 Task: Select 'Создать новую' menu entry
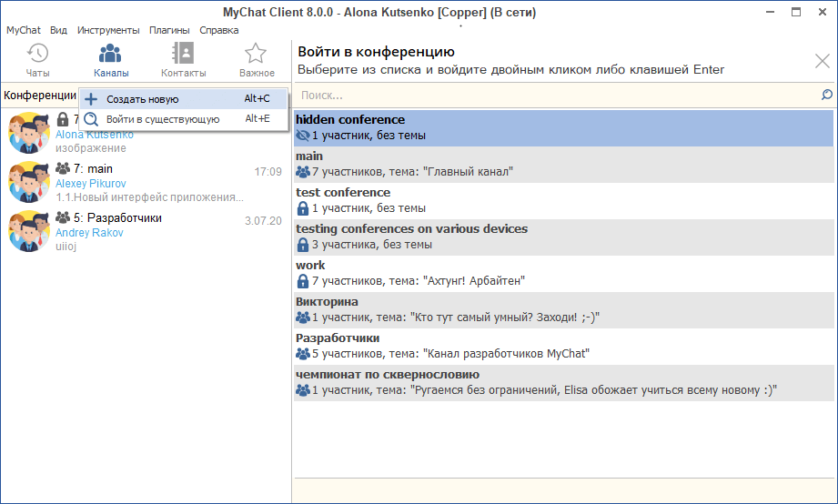143,99
